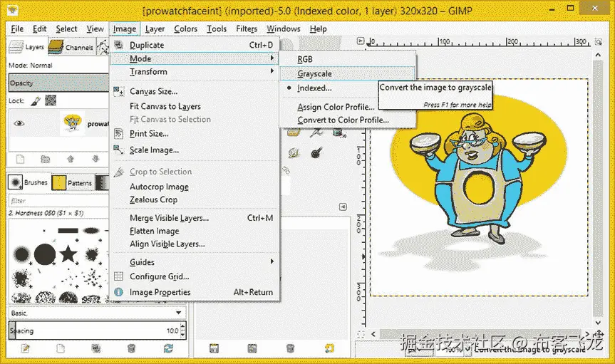
Task: Click the save tool preset icon
Action: pyautogui.click(x=215, y=348)
